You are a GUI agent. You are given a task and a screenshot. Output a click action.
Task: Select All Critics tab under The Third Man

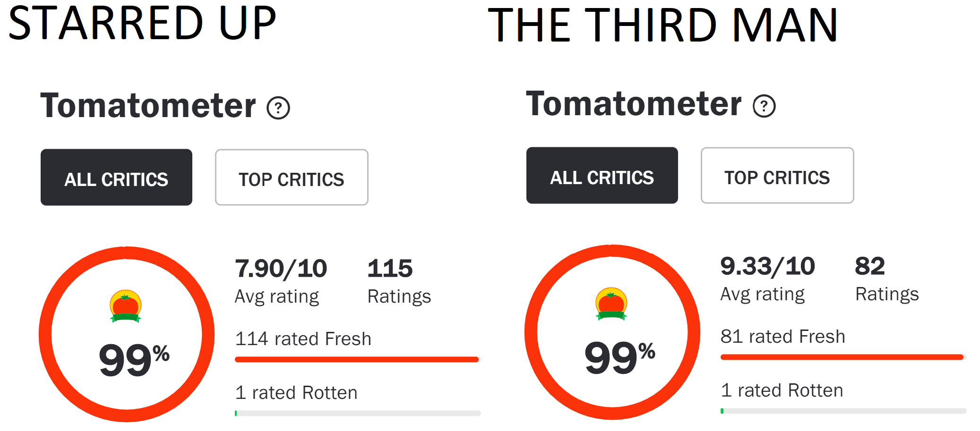click(x=602, y=176)
